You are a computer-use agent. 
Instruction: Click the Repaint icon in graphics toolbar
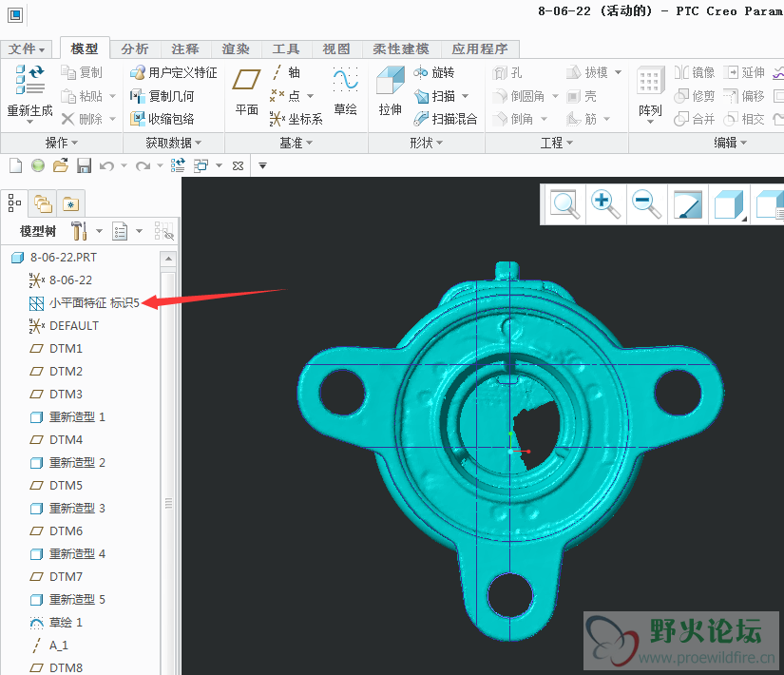(687, 204)
